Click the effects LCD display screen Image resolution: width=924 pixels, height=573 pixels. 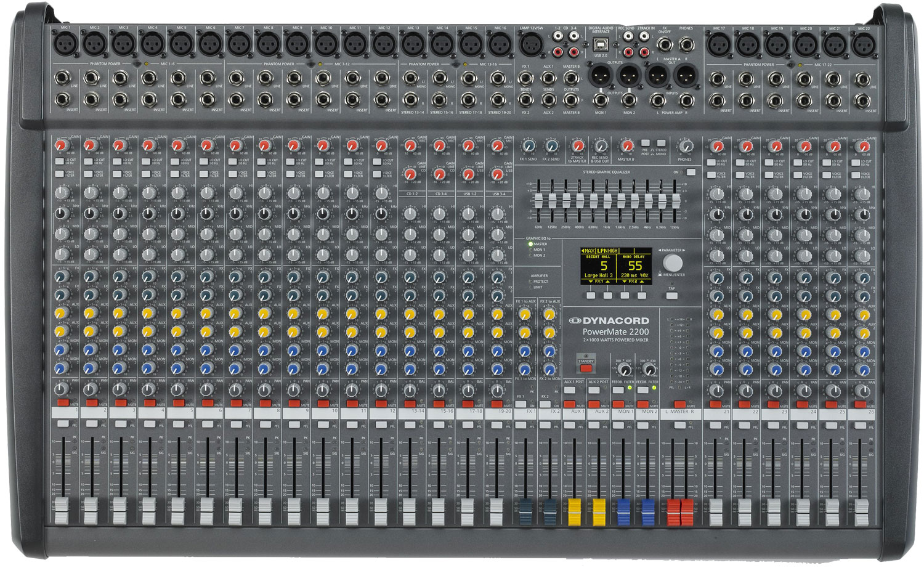615,266
